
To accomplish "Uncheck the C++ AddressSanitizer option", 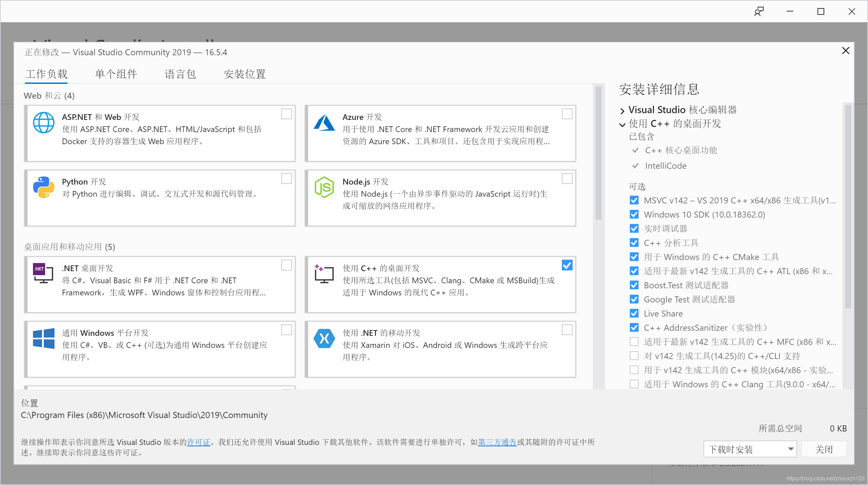I will coord(634,327).
